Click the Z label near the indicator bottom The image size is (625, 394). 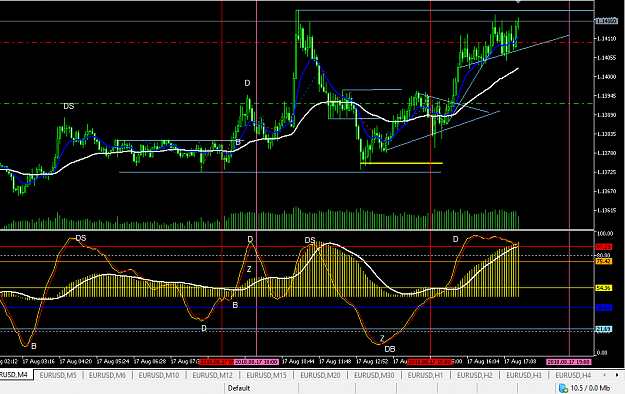coord(382,338)
